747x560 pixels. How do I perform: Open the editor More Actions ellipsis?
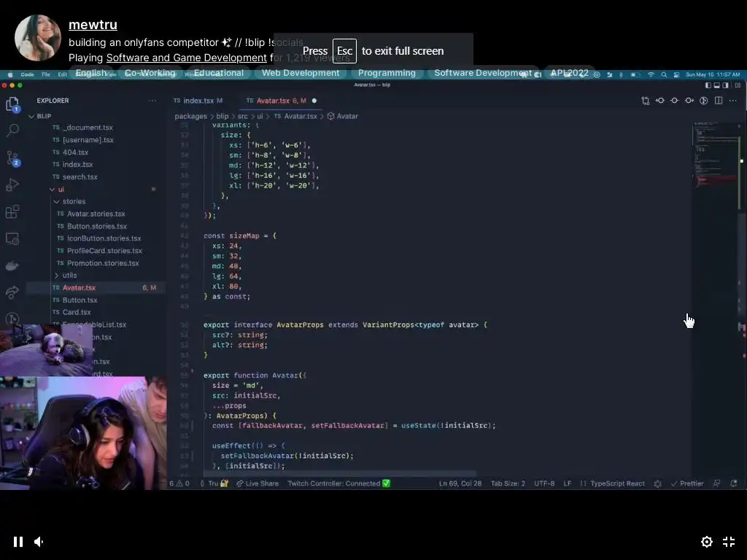[x=732, y=101]
